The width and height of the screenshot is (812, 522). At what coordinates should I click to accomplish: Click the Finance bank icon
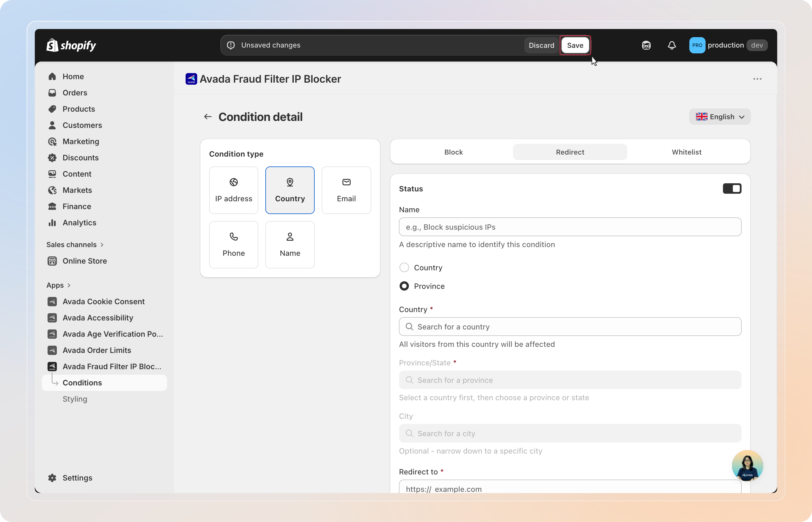52,206
